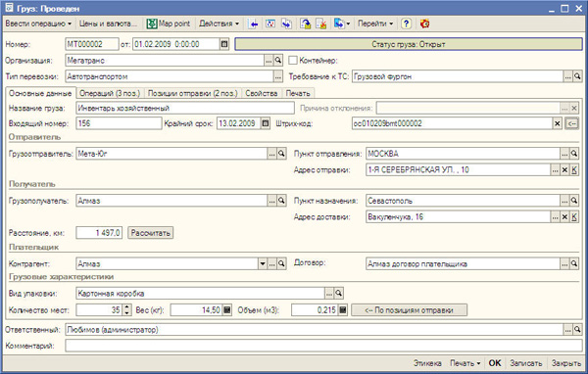Open magnifier for Договор field

pos(574,263)
